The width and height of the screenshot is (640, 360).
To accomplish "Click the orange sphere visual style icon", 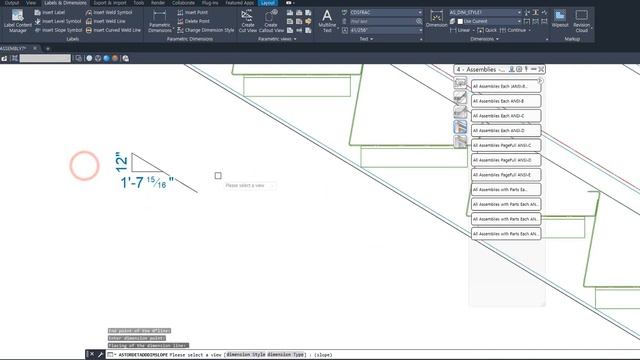I will coord(115,58).
